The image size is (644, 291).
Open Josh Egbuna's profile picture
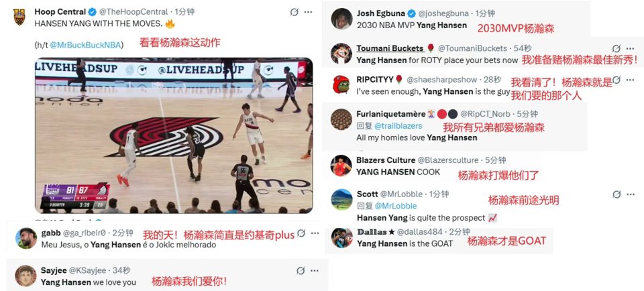coord(341,19)
